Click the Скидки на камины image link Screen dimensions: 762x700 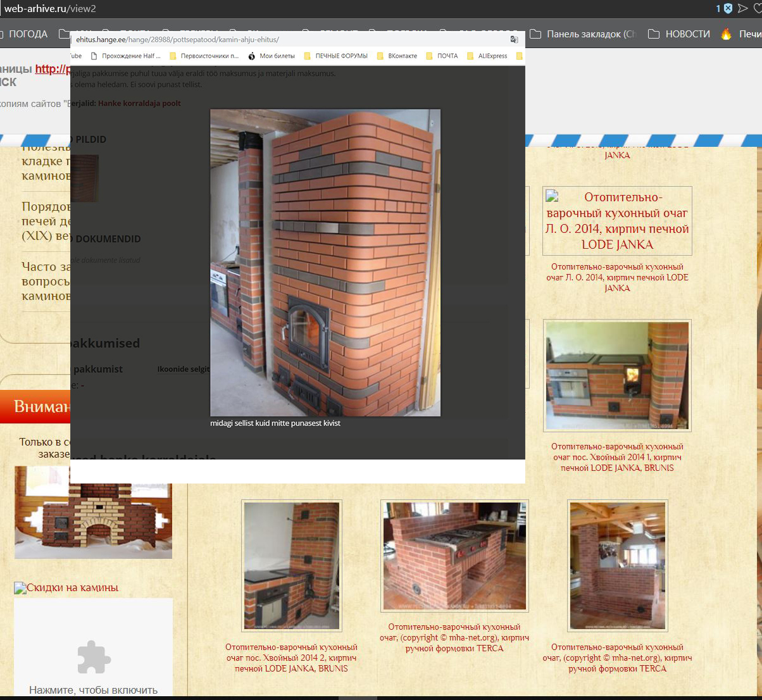pyautogui.click(x=66, y=588)
